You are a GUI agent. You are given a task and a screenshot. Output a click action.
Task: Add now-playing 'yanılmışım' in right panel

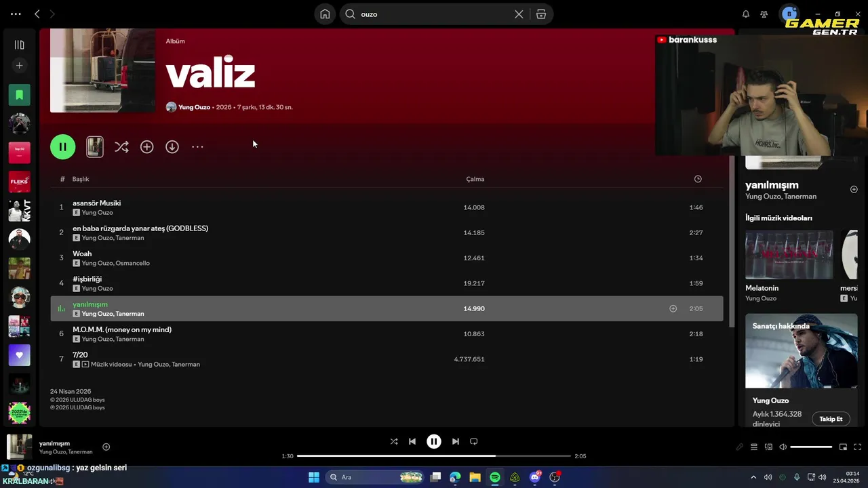point(854,190)
